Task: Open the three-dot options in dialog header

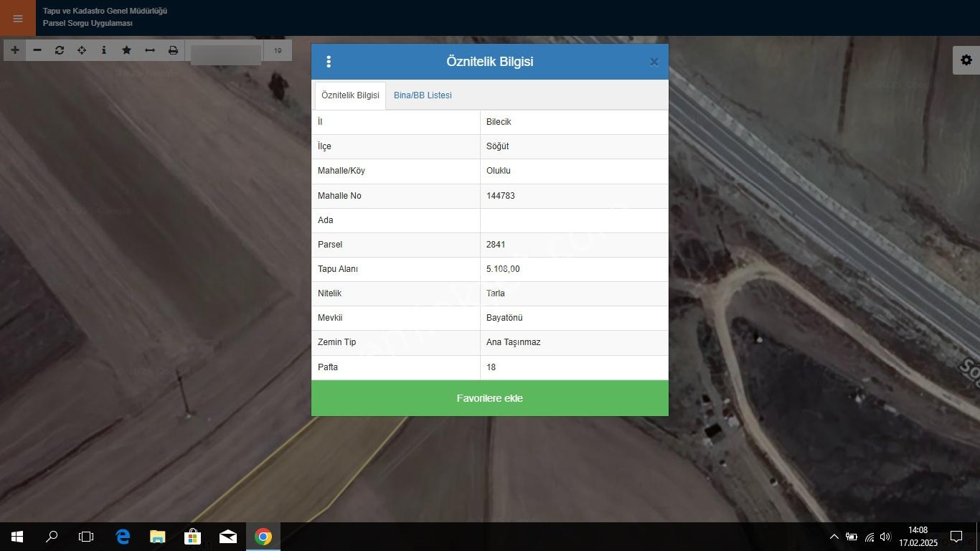Action: point(329,62)
